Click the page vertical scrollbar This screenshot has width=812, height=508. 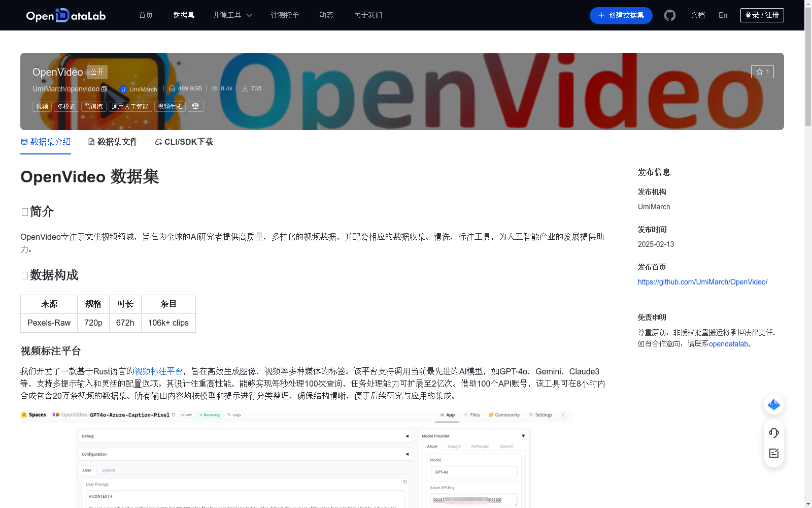point(808,66)
